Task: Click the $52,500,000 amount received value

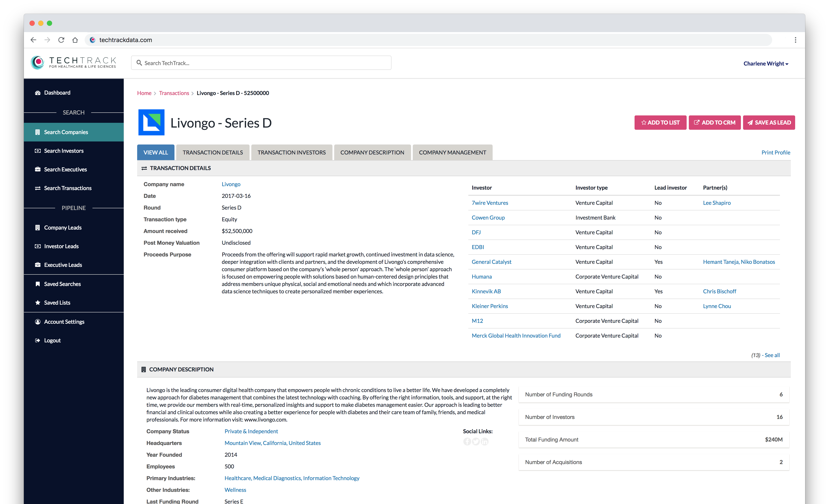Action: click(x=237, y=231)
